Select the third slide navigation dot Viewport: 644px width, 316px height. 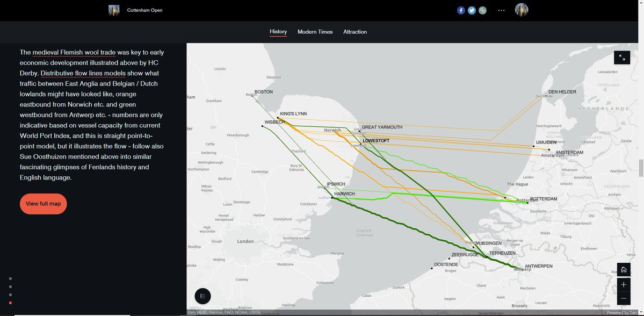point(10,295)
